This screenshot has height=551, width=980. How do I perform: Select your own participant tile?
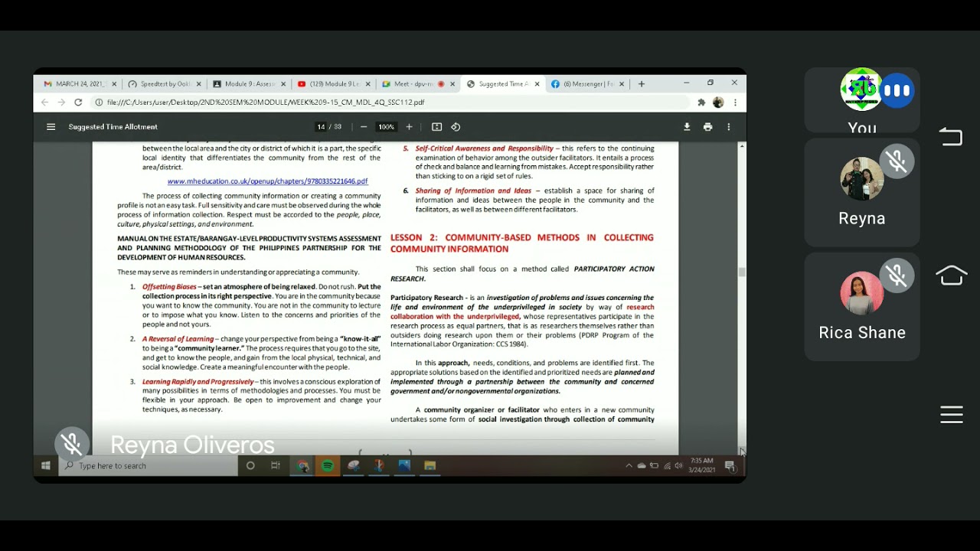pyautogui.click(x=862, y=101)
